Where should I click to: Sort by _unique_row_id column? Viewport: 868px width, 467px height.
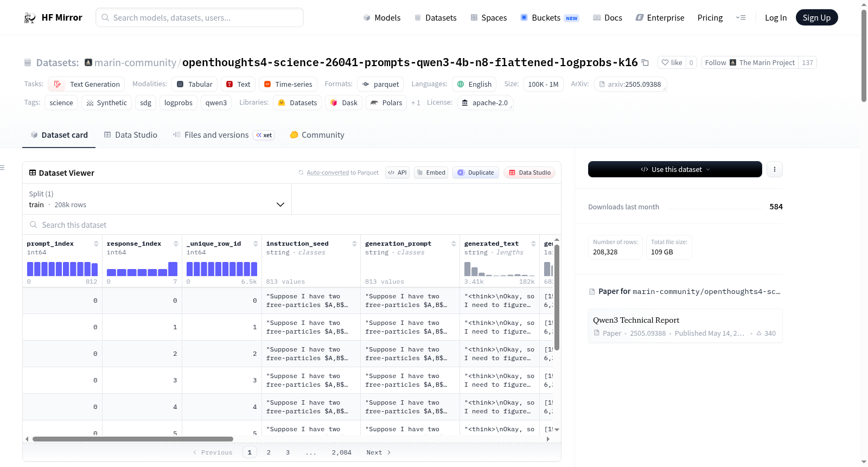coord(256,244)
